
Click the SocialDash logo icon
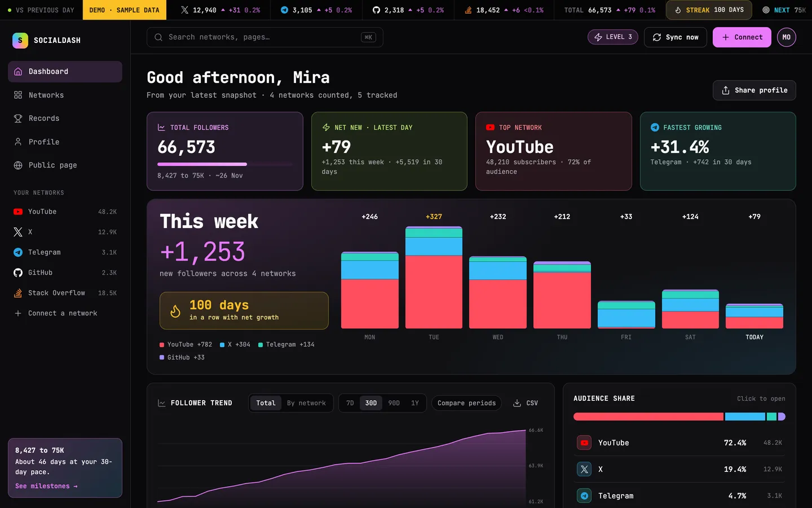20,40
